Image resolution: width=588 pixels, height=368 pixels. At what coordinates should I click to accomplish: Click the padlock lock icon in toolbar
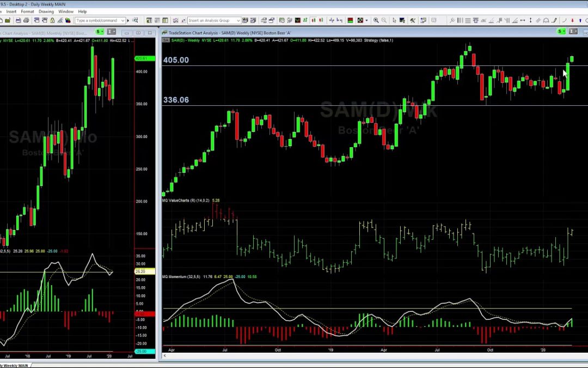52,20
